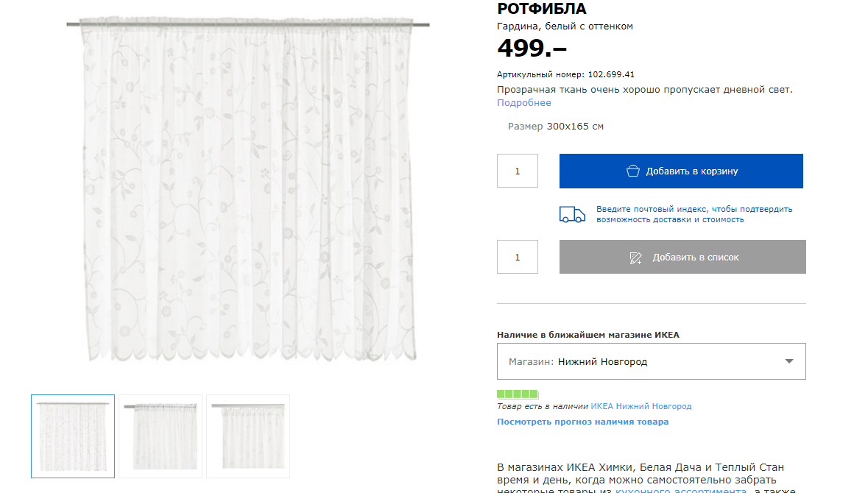Select the third curtain thumbnail
The width and height of the screenshot is (868, 493).
(248, 436)
